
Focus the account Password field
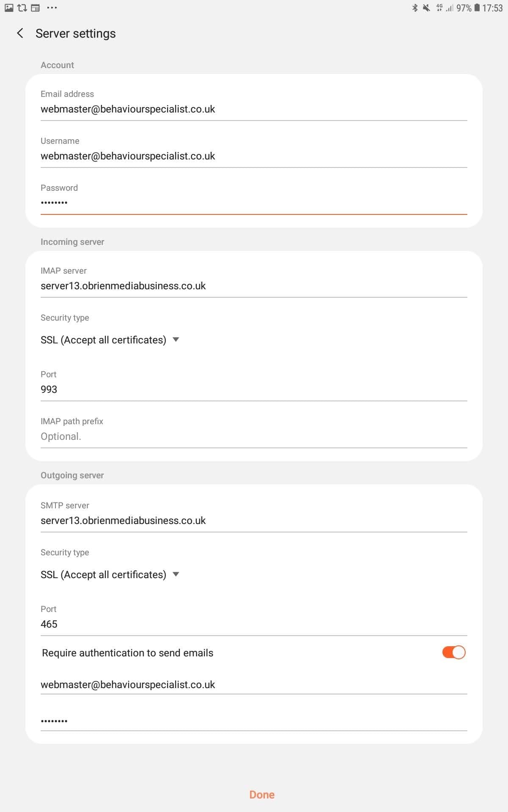pos(254,203)
